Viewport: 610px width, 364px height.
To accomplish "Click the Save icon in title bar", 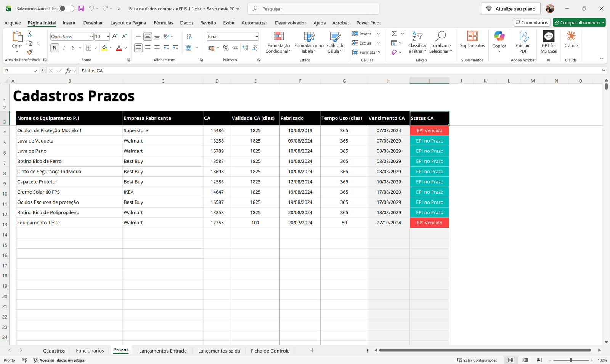I will (81, 8).
